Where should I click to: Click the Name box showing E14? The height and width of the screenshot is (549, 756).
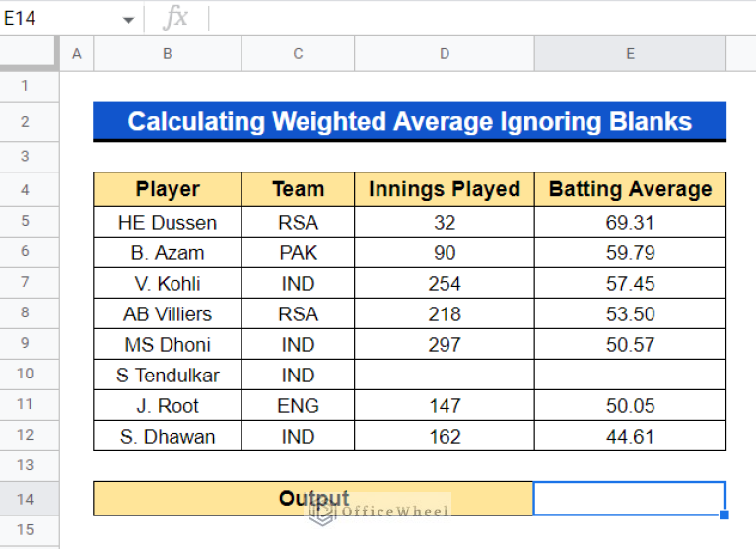[59, 19]
